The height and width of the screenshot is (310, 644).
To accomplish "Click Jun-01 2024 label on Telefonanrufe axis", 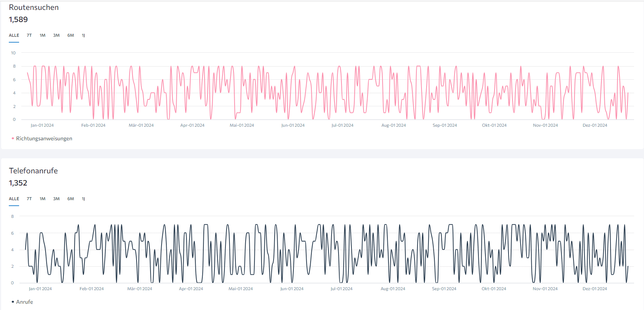I will (x=292, y=289).
